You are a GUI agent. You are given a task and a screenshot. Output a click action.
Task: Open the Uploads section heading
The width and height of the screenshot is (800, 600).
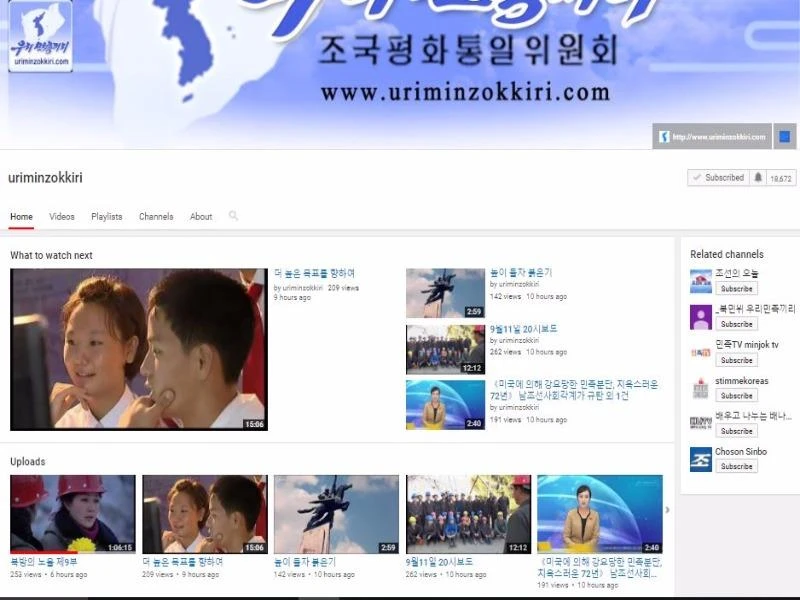coord(28,461)
